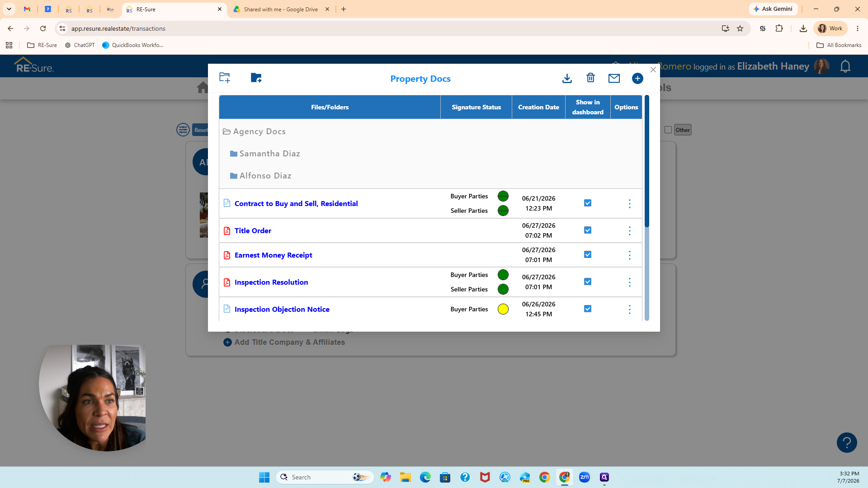
Task: Click Contract to Buy and Sell document icon
Action: click(x=227, y=203)
